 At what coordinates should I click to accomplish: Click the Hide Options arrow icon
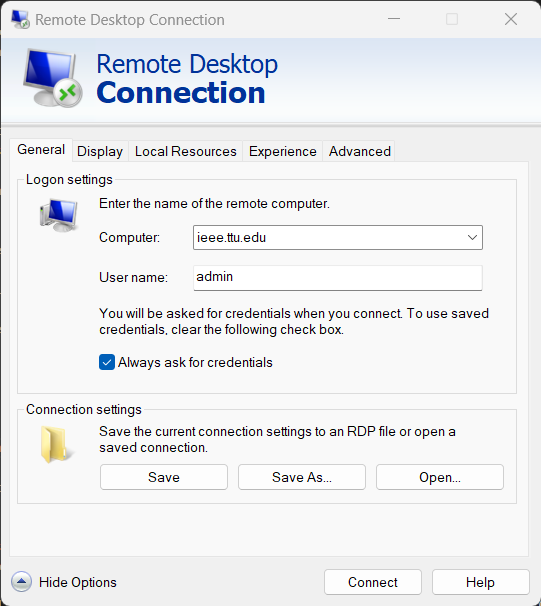(21, 581)
